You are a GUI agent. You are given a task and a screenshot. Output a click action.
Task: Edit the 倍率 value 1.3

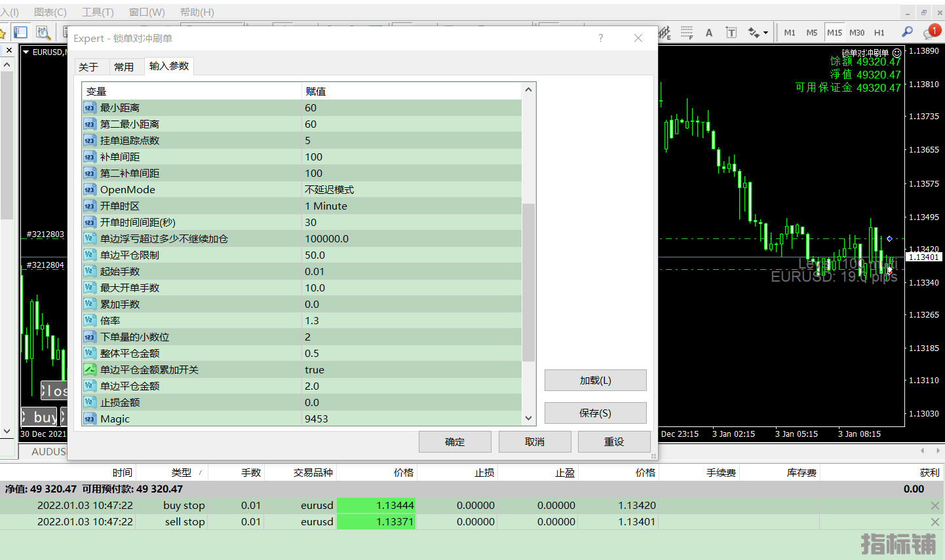pyautogui.click(x=412, y=321)
